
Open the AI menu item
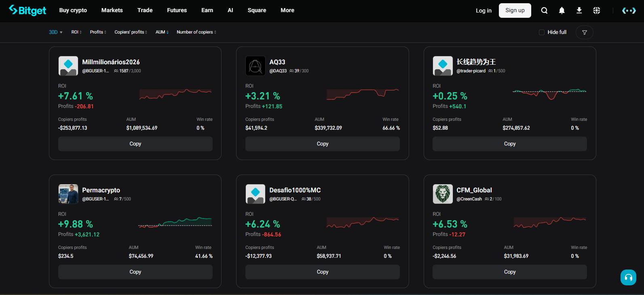[230, 10]
